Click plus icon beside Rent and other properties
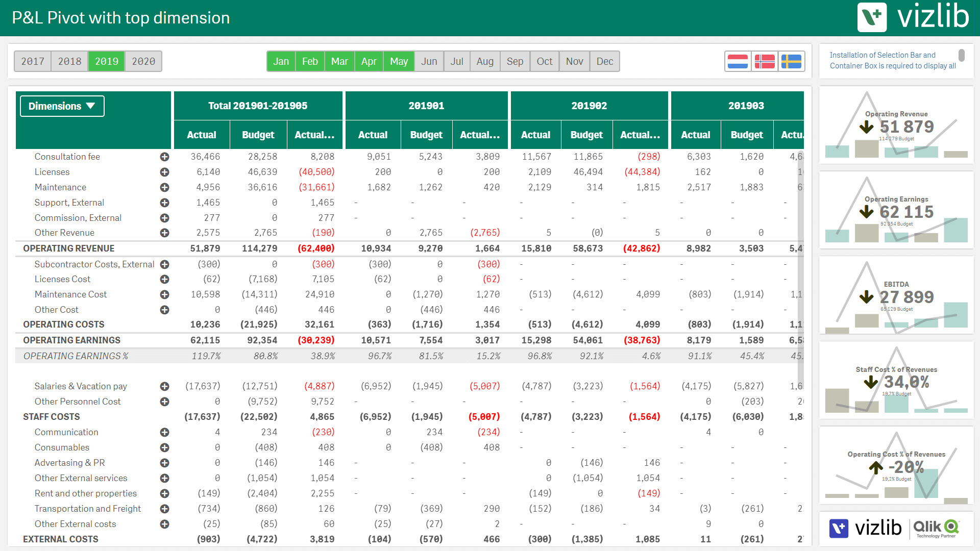This screenshot has height=551, width=980. point(164,493)
